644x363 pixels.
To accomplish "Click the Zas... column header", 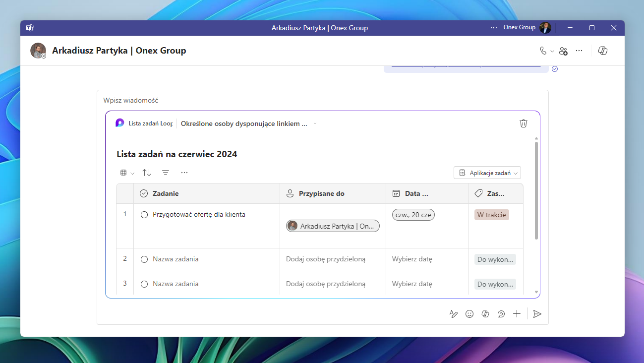I will pos(496,193).
